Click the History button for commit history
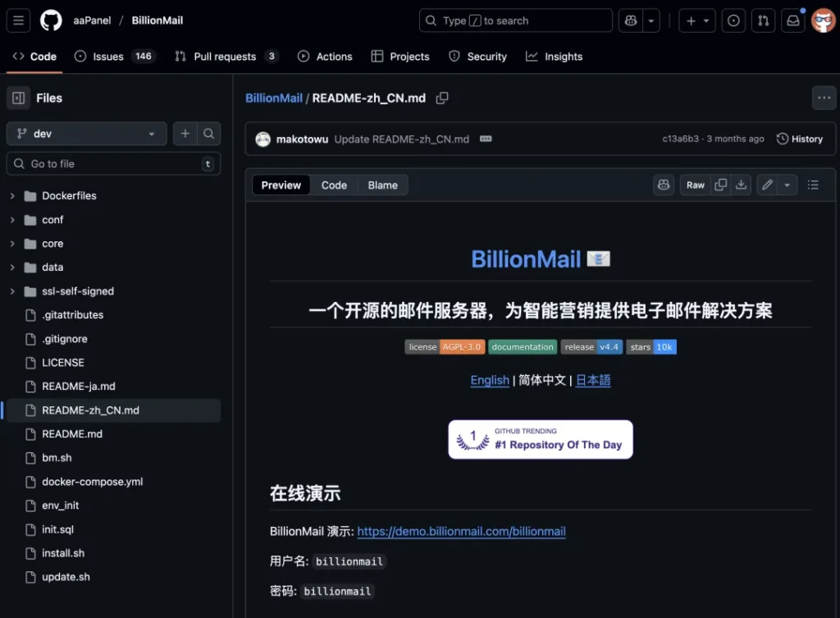840x618 pixels. [x=799, y=139]
